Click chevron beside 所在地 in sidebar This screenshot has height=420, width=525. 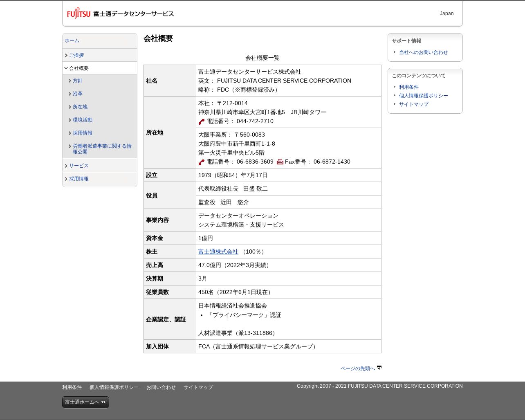[70, 107]
